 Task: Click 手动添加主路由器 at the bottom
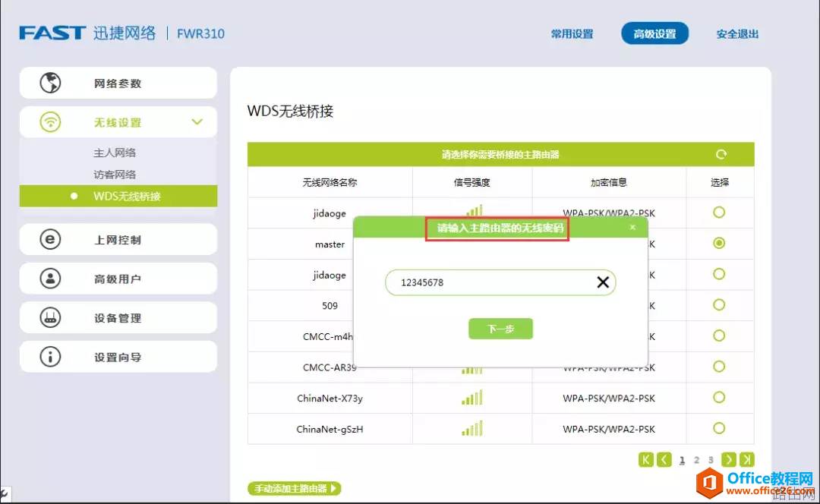click(x=295, y=488)
